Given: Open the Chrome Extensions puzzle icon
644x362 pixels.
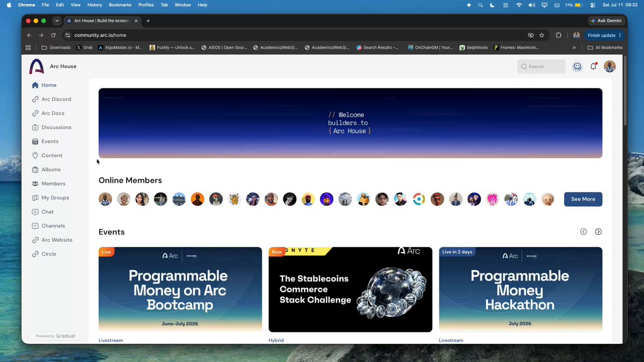Looking at the screenshot, I should point(559,35).
